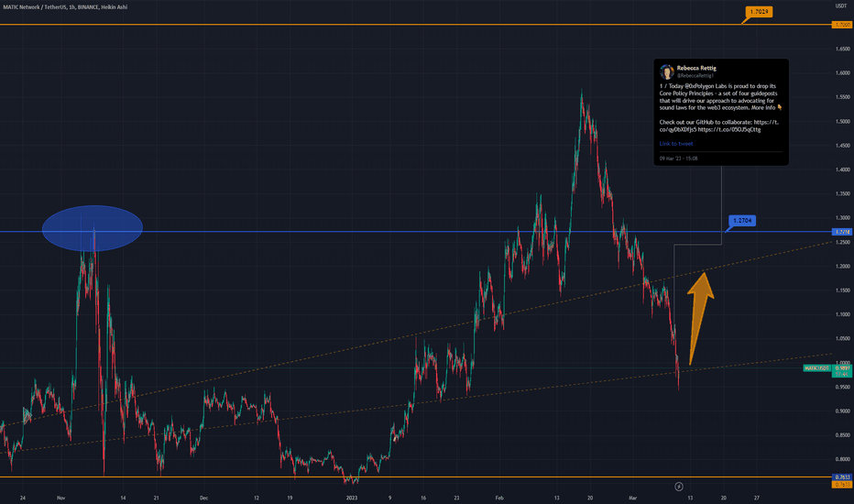Viewport: 854px width, 504px height.
Task: Click the '1.1000' price axis label
Action: 842,314
